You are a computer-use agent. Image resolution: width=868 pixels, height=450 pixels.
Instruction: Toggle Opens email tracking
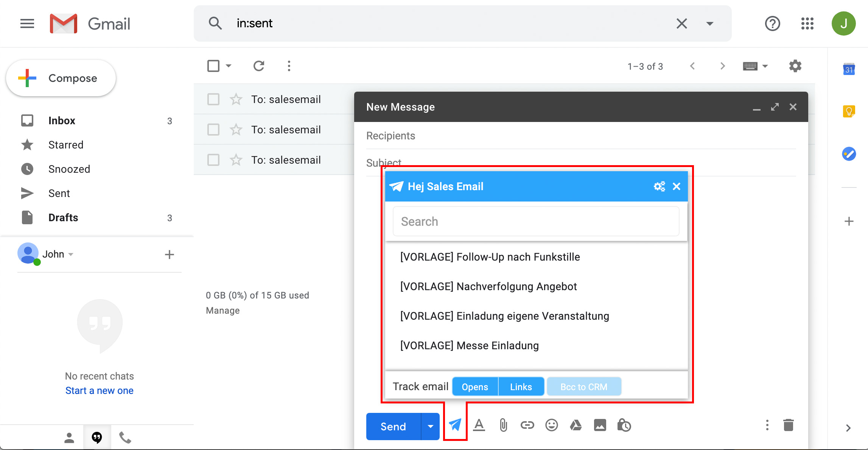click(475, 387)
